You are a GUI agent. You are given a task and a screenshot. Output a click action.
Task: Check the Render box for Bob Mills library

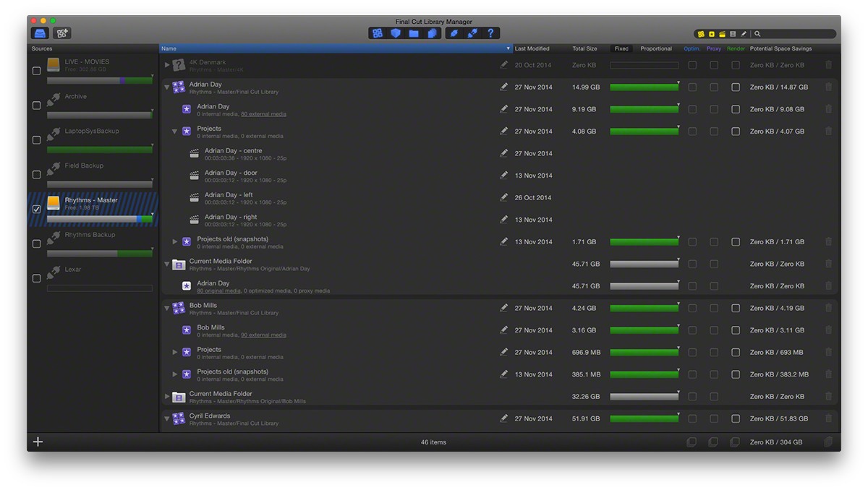[736, 308]
